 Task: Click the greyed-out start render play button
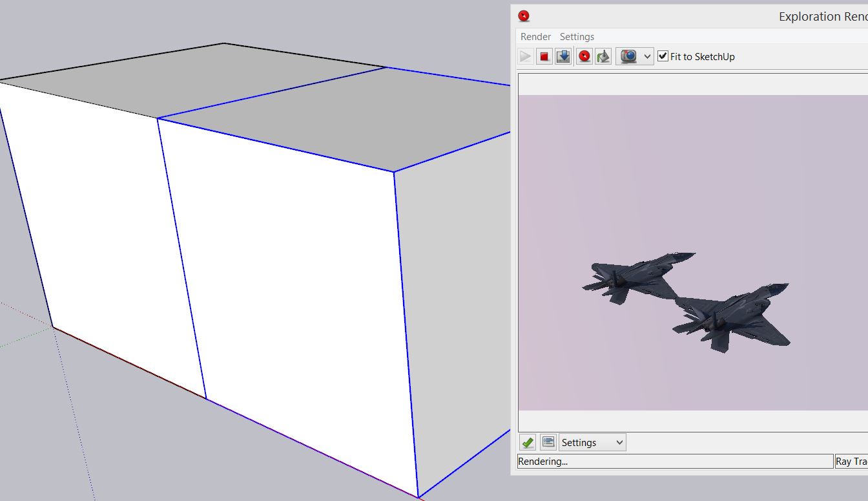[526, 56]
